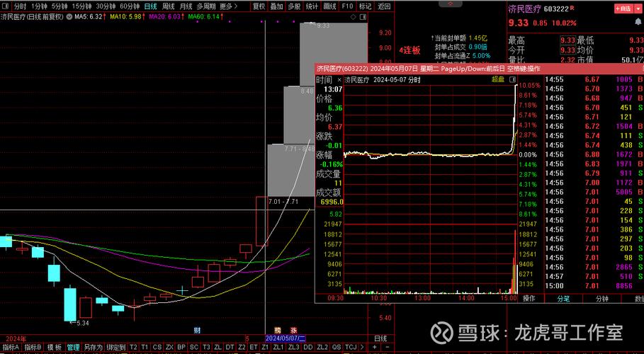Open the indicator dropdown beside 济民医疗 chart title
This screenshot has height=354, width=644.
70,16
